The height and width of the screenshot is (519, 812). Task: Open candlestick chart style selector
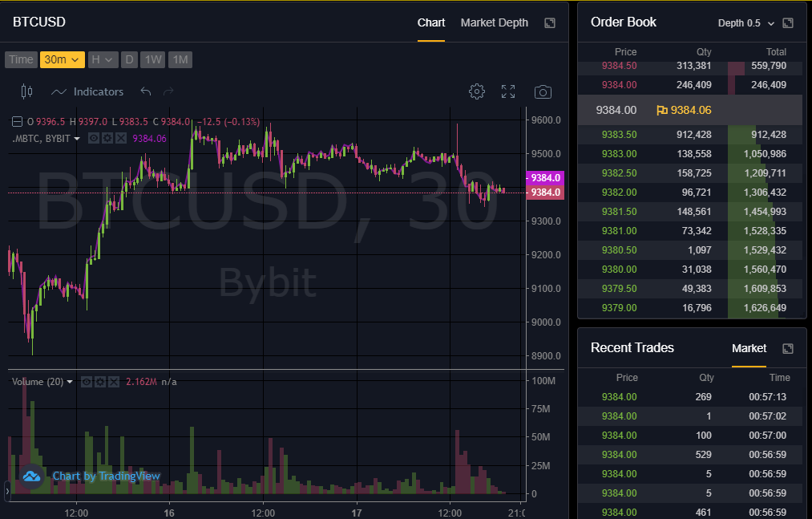(26, 91)
